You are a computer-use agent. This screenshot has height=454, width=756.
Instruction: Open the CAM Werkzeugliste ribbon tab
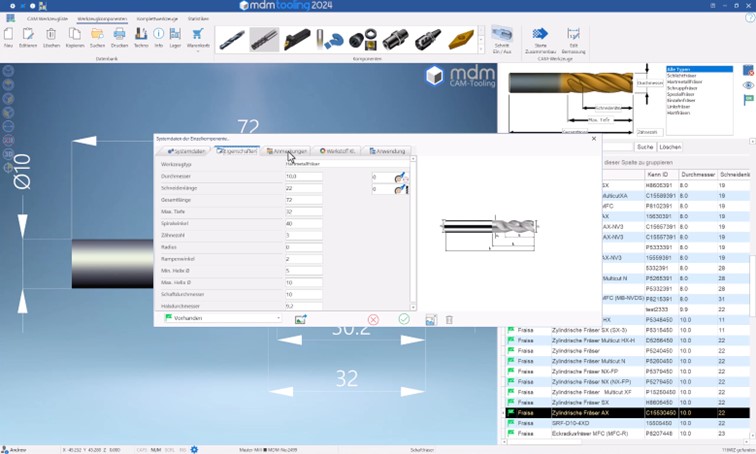(47, 19)
